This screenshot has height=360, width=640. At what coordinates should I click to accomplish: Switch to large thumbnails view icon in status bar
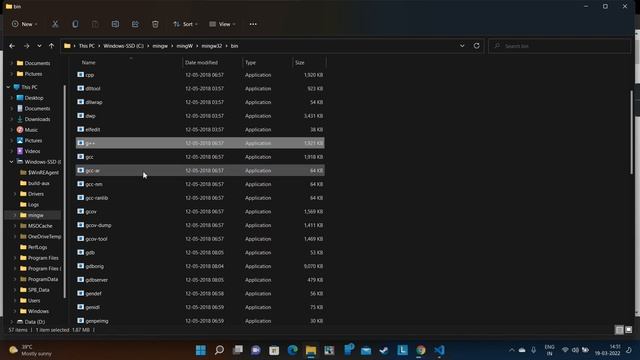pyautogui.click(x=629, y=330)
